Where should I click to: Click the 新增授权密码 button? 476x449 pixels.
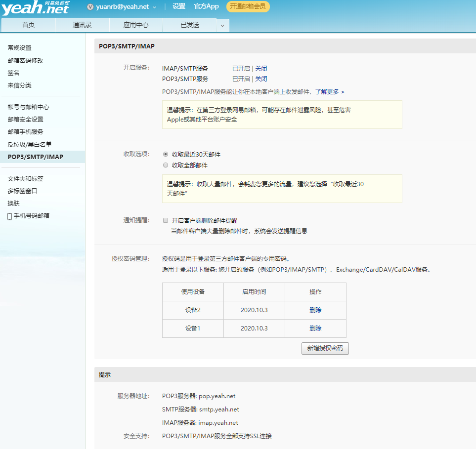325,348
